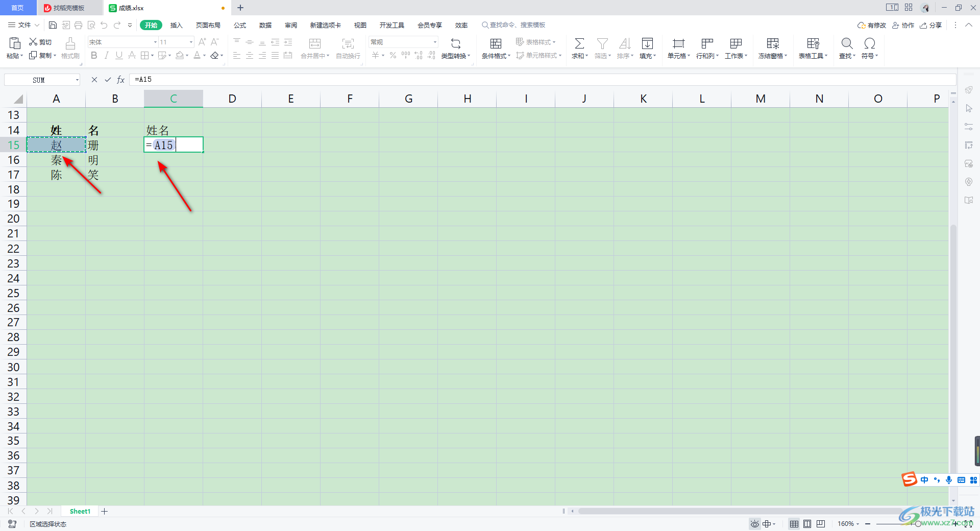Image resolution: width=980 pixels, height=531 pixels.
Task: Click the Freeze Panes (冻结窗格) icon
Action: coord(773,43)
